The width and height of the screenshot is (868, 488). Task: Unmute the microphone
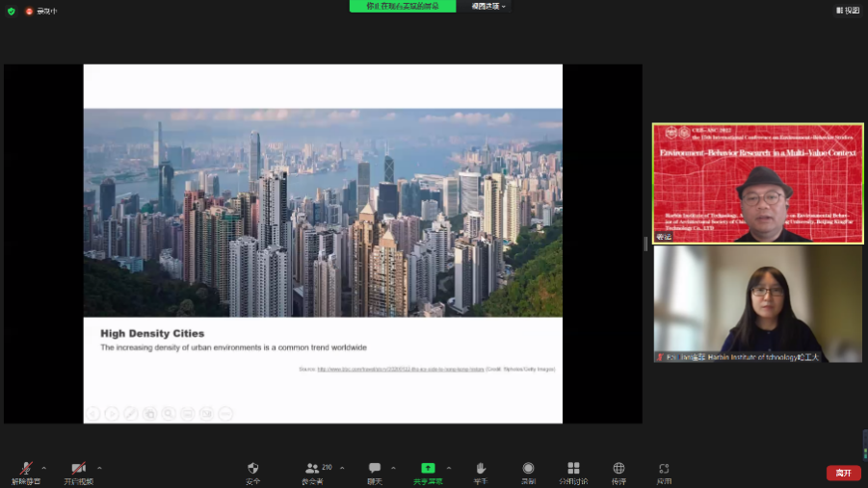tap(26, 469)
